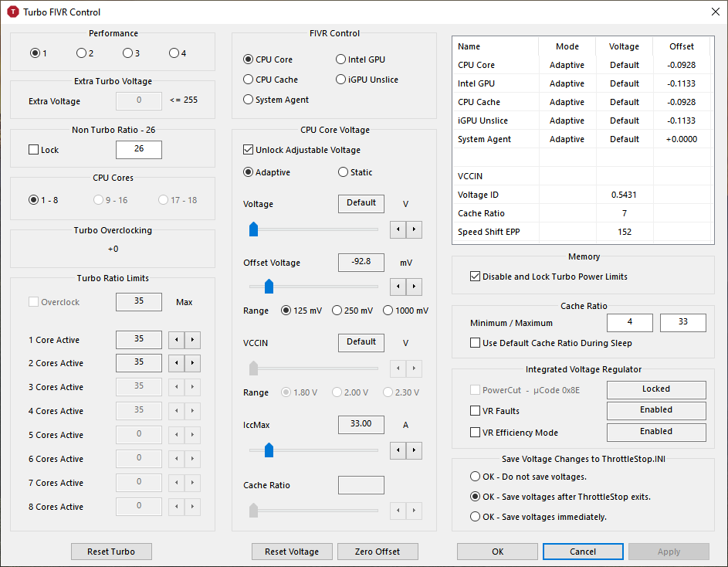Viewport: 728px width, 567px height.
Task: Click left arrow for 2 Cores Active ratio
Action: (x=176, y=363)
